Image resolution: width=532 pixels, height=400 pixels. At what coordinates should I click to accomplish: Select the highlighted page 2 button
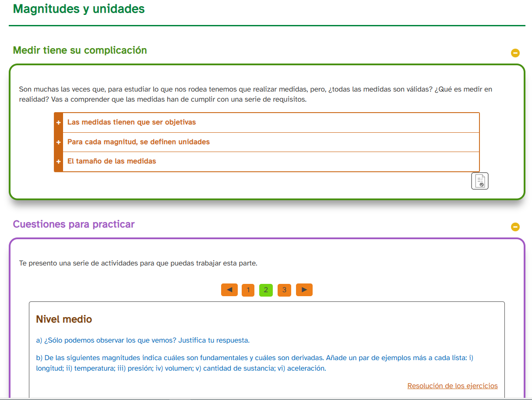(266, 290)
